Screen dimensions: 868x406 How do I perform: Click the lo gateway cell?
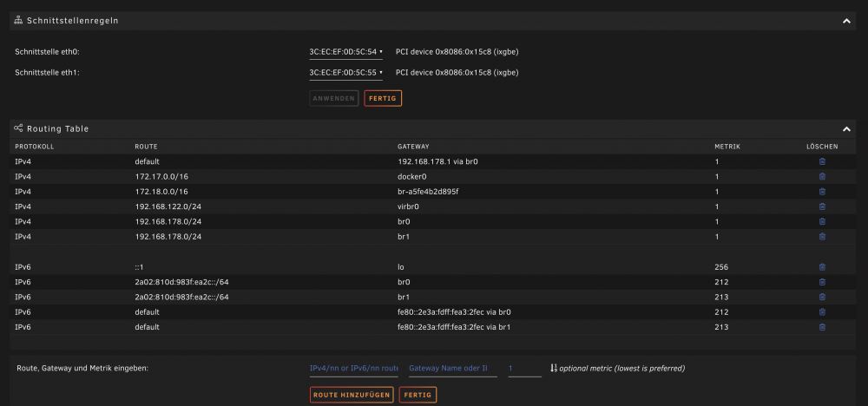pos(401,266)
